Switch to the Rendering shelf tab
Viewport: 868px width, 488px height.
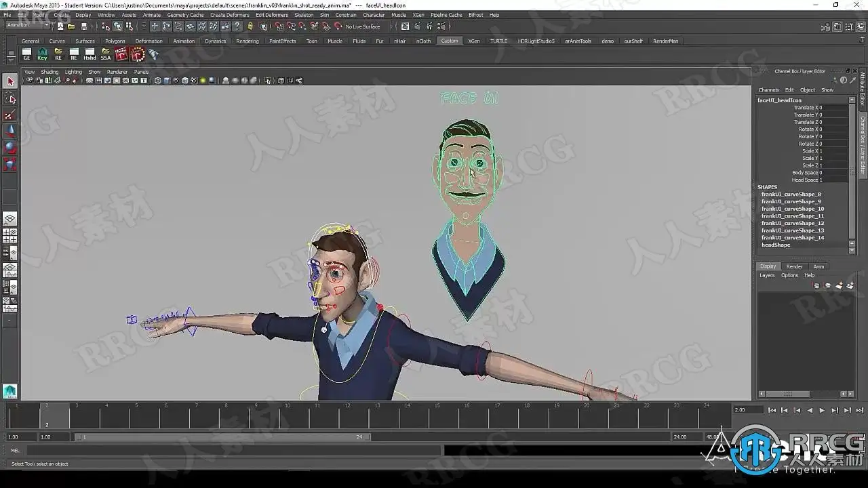pyautogui.click(x=247, y=41)
